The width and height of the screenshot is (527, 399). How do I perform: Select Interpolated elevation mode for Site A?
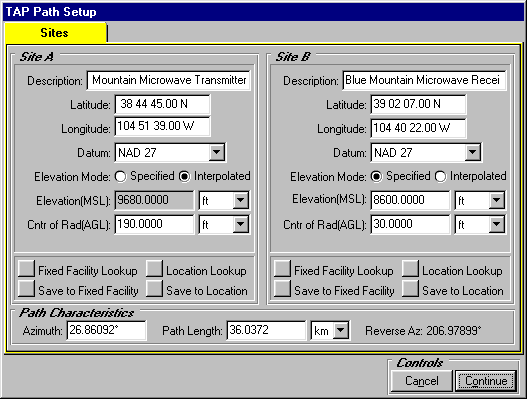click(185, 176)
